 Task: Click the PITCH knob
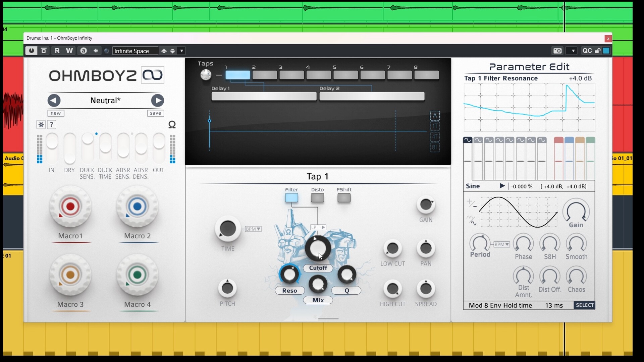[x=227, y=288]
